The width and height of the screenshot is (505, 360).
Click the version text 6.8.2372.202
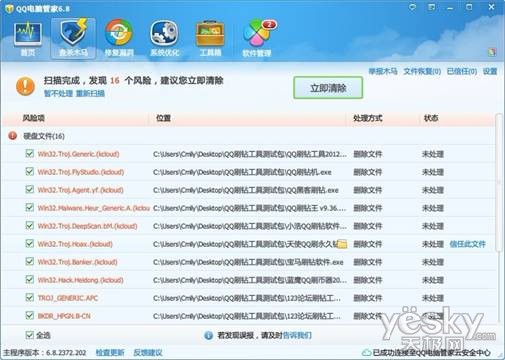click(66, 353)
